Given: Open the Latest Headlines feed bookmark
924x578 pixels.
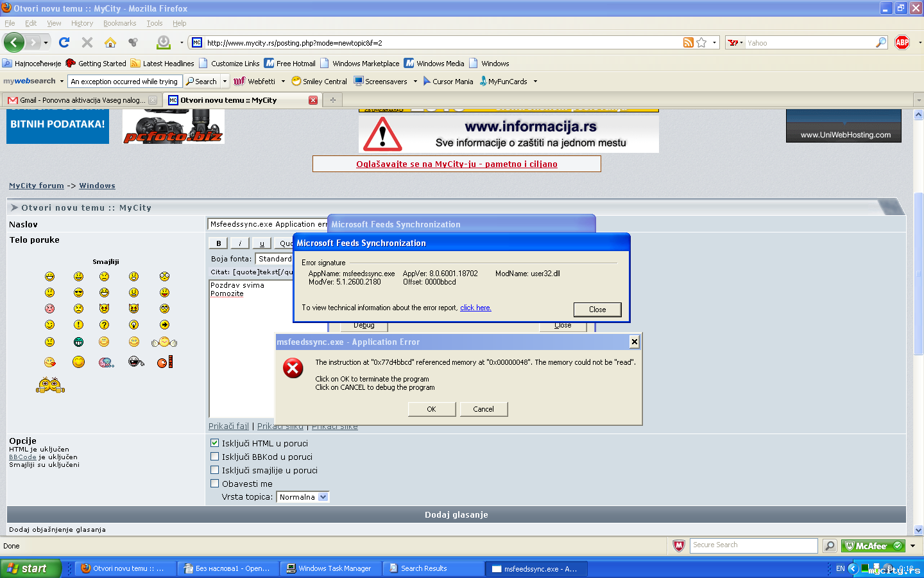Looking at the screenshot, I should [162, 64].
